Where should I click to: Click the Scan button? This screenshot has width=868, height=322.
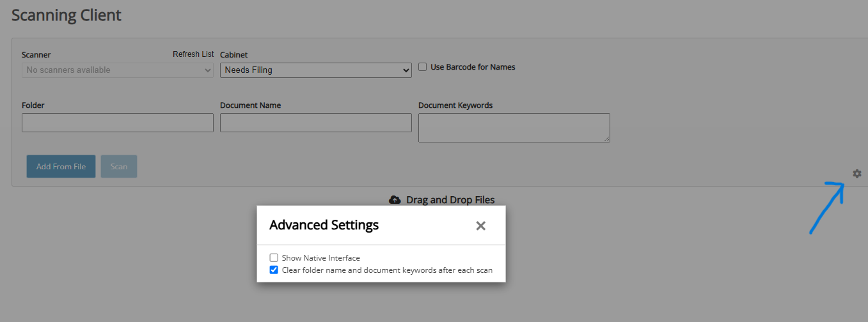(119, 167)
